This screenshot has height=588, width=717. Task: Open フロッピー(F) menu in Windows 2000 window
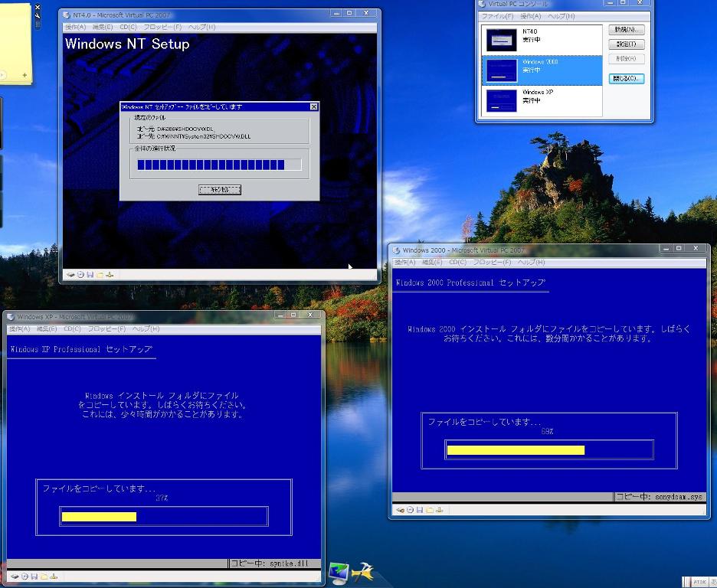pos(492,263)
